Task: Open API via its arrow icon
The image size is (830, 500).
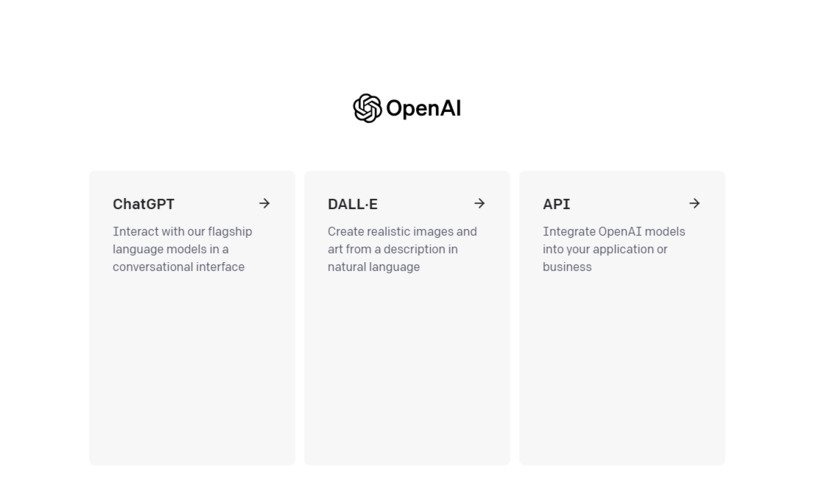Action: point(694,203)
